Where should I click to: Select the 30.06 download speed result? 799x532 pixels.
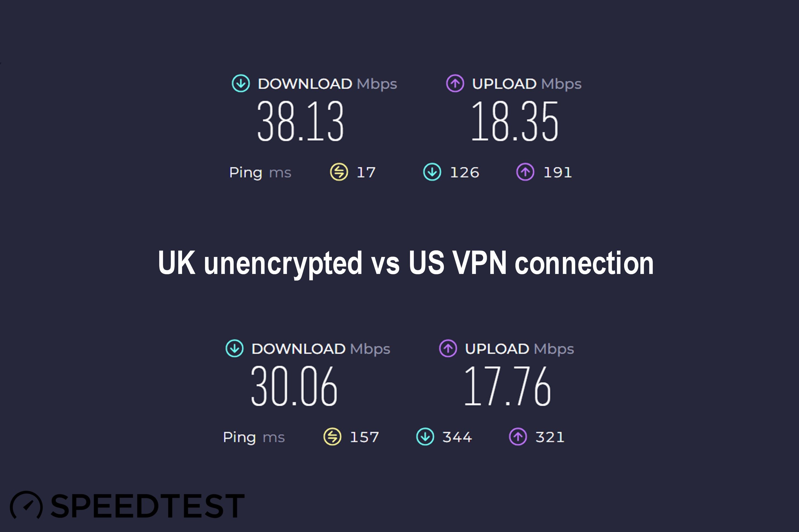coord(294,386)
